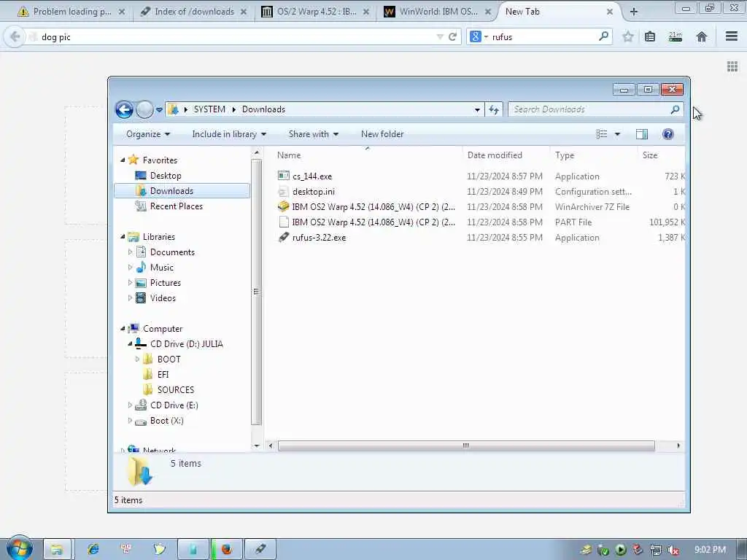The width and height of the screenshot is (747, 560).
Task: Select Recent Places in Favorites
Action: [176, 206]
